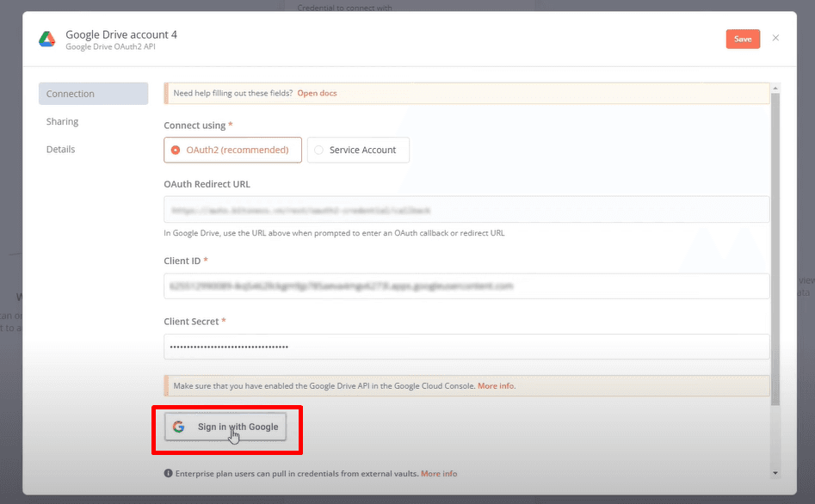Click the info icon beside Enterprise plan note
Viewport: 815px width, 504px height.
168,473
